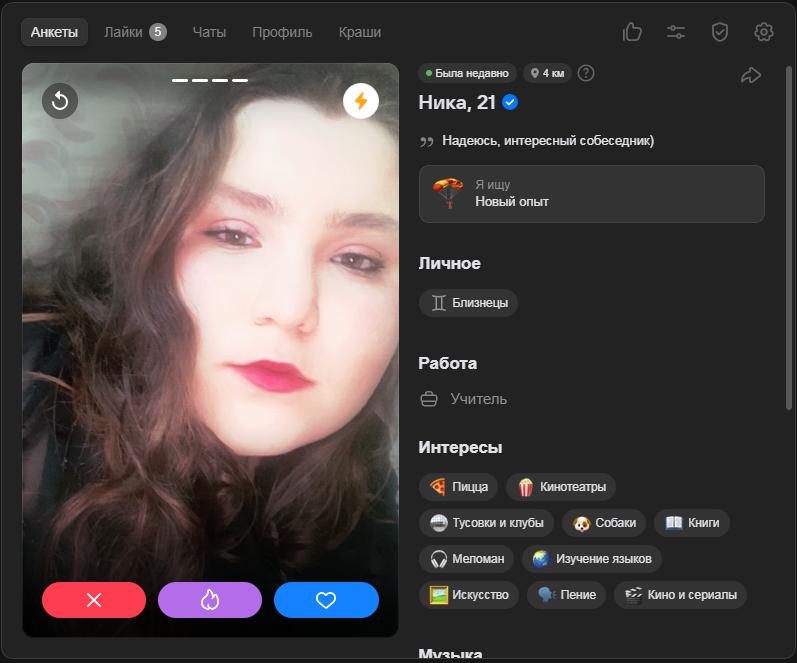
Task: Click the Интересы section heading
Action: (x=460, y=447)
